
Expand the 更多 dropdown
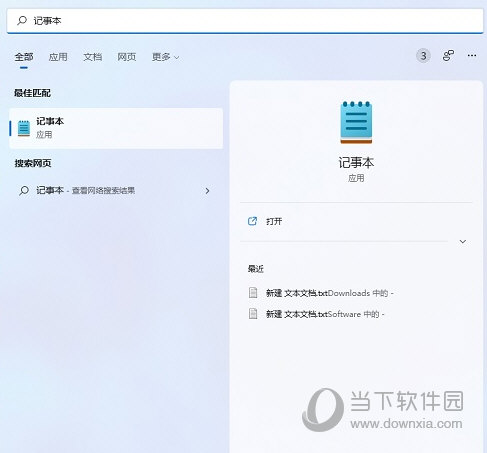(x=166, y=57)
